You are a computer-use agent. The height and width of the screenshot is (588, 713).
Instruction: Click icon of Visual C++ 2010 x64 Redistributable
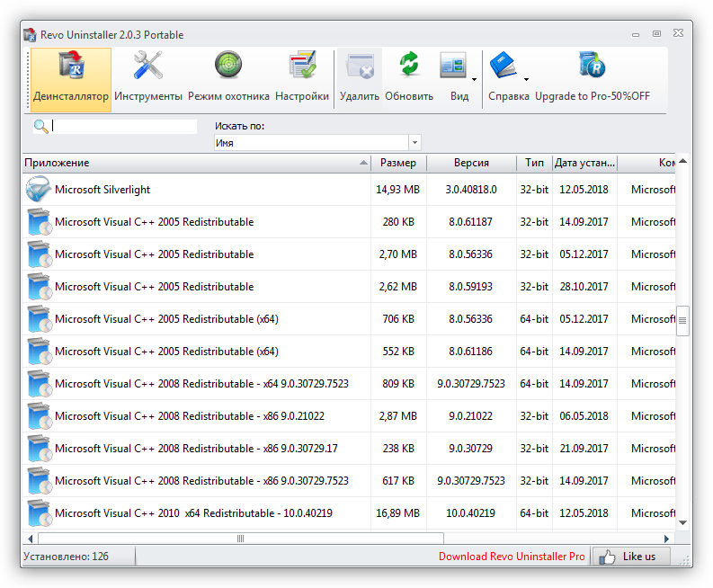pyautogui.click(x=39, y=513)
